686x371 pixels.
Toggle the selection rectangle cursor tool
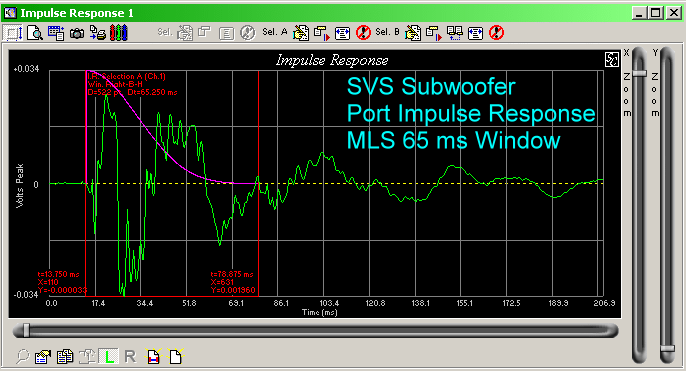click(13, 33)
